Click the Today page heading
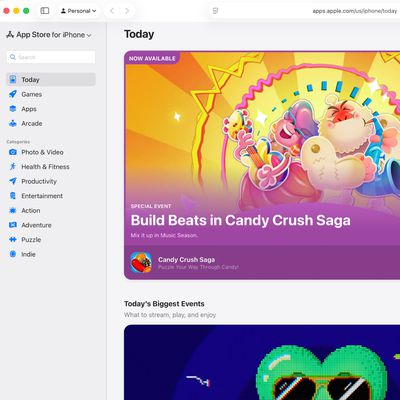 point(139,34)
